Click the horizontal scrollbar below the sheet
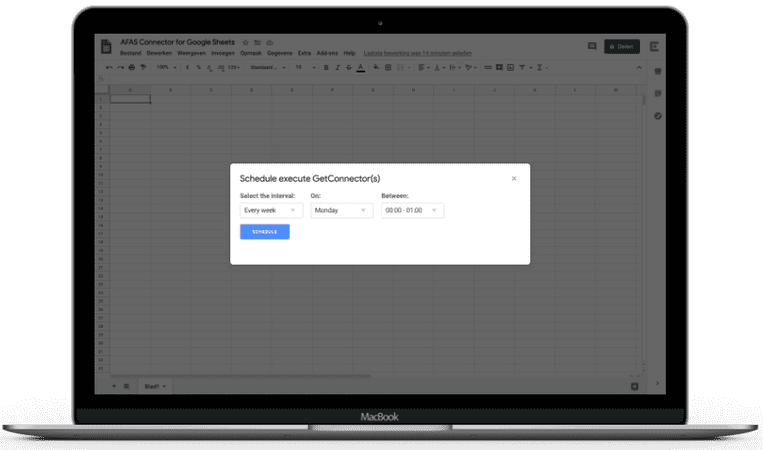The image size is (763, 450). pos(241,376)
